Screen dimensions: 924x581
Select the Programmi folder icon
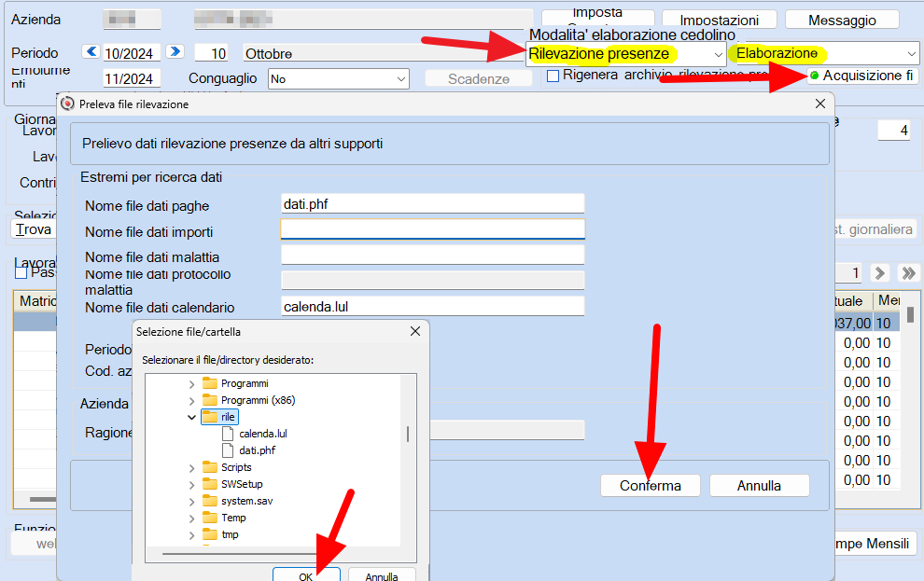pyautogui.click(x=210, y=383)
